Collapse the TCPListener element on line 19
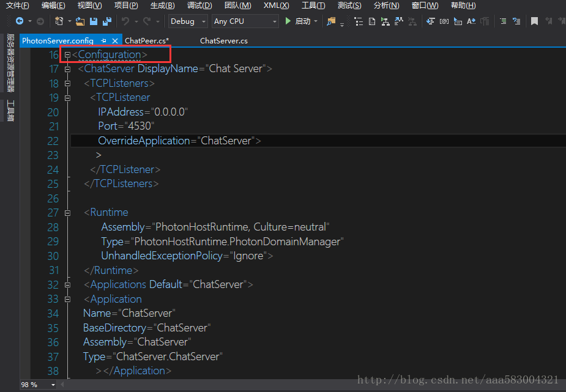The width and height of the screenshot is (566, 392). (67, 98)
